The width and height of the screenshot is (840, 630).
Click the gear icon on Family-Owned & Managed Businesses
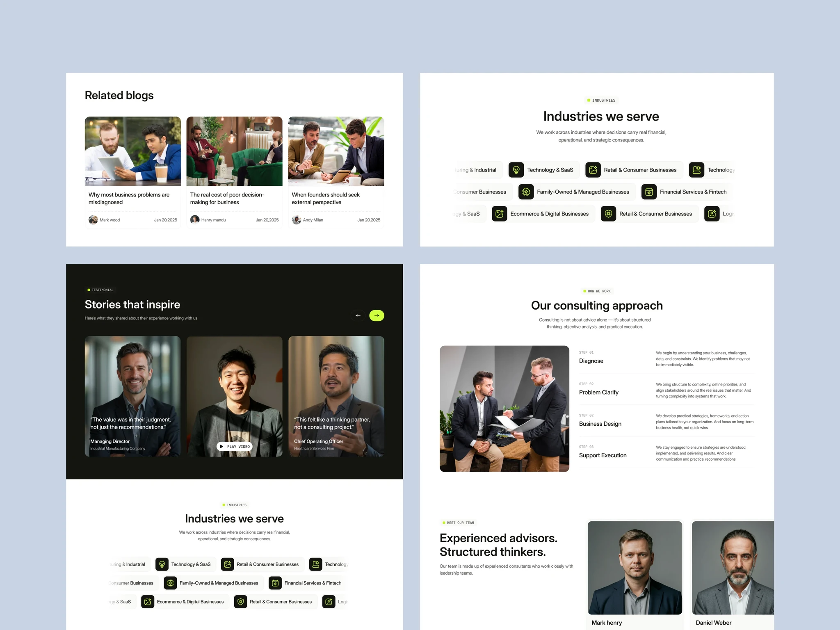(526, 192)
